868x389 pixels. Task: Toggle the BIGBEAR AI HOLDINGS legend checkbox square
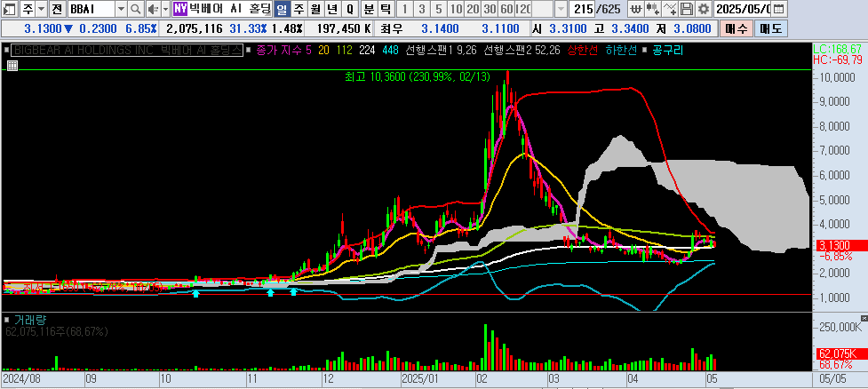click(x=7, y=51)
